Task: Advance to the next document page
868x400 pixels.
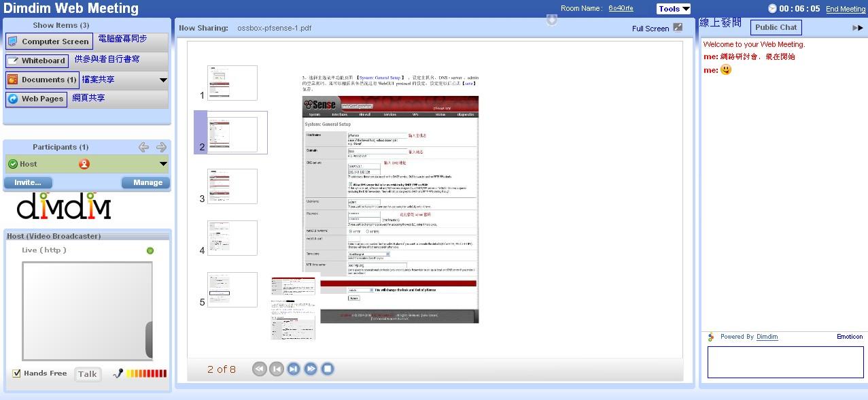Action: [x=293, y=369]
